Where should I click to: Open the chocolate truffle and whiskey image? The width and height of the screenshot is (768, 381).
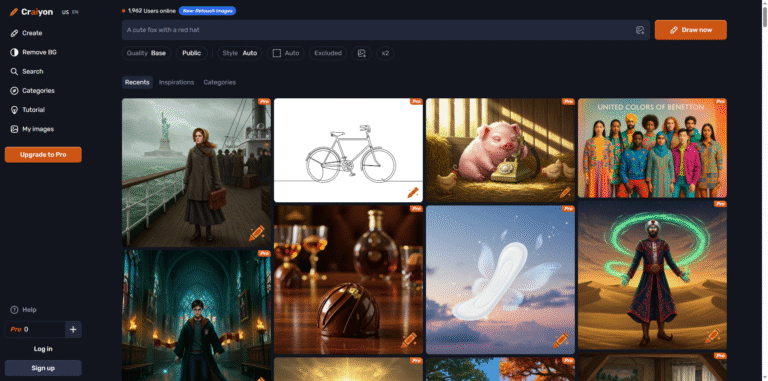point(348,280)
